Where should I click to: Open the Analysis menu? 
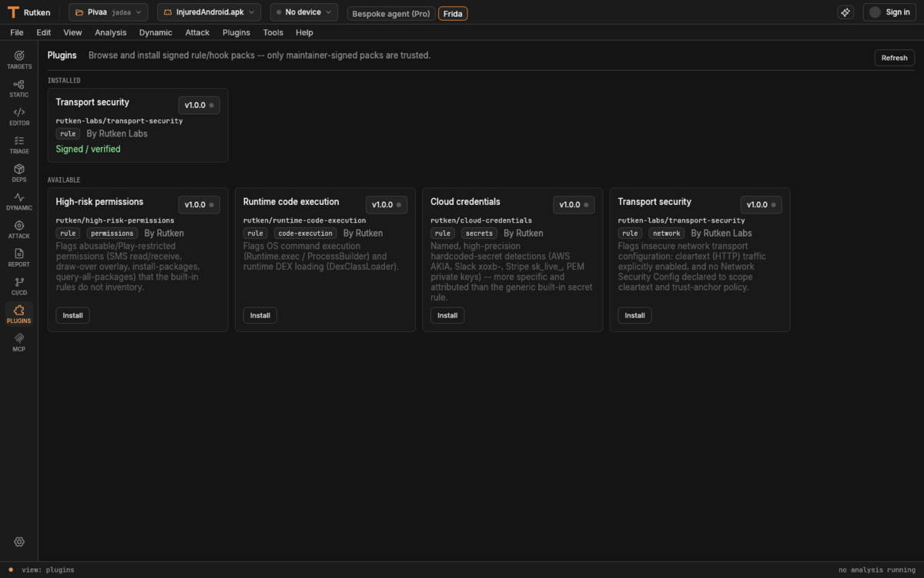(x=111, y=32)
